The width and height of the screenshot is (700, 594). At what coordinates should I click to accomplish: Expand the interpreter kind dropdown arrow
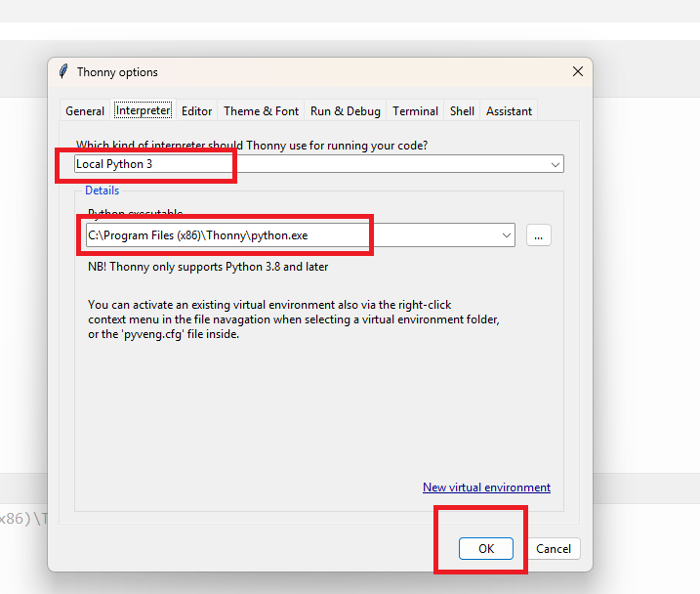pyautogui.click(x=555, y=164)
